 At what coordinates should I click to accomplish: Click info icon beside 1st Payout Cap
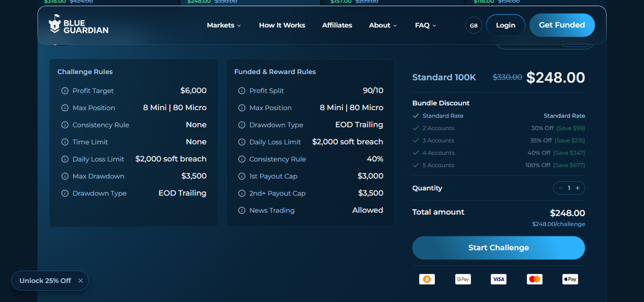(x=241, y=176)
